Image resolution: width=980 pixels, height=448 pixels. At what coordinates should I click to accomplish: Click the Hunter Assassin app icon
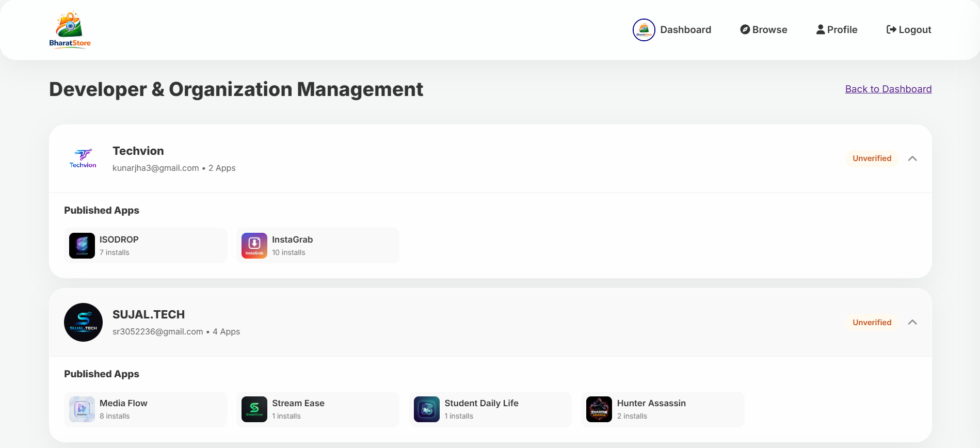pyautogui.click(x=599, y=409)
